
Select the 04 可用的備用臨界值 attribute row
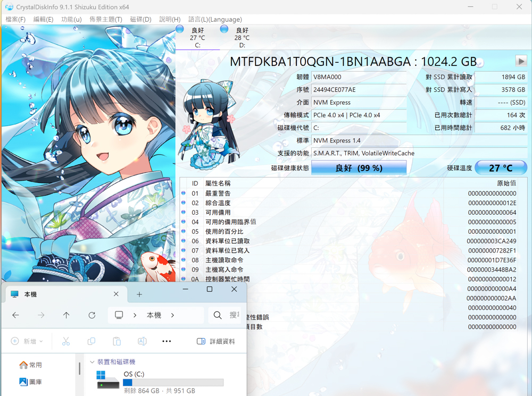(349, 222)
